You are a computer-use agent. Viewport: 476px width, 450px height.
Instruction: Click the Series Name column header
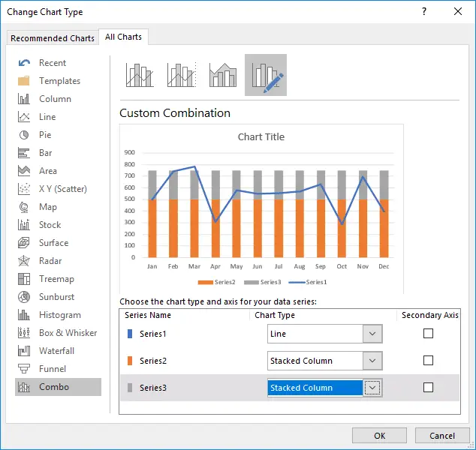pyautogui.click(x=148, y=315)
